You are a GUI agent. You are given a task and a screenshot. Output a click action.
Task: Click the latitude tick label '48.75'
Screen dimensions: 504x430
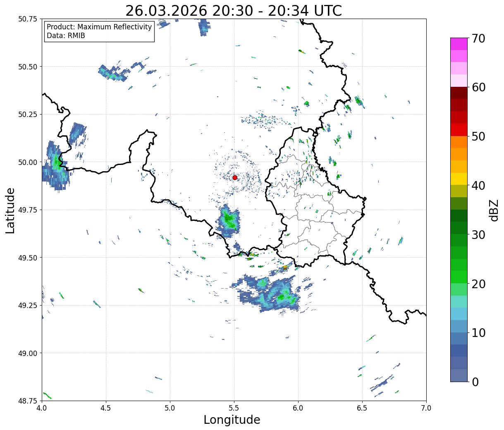pyautogui.click(x=28, y=401)
